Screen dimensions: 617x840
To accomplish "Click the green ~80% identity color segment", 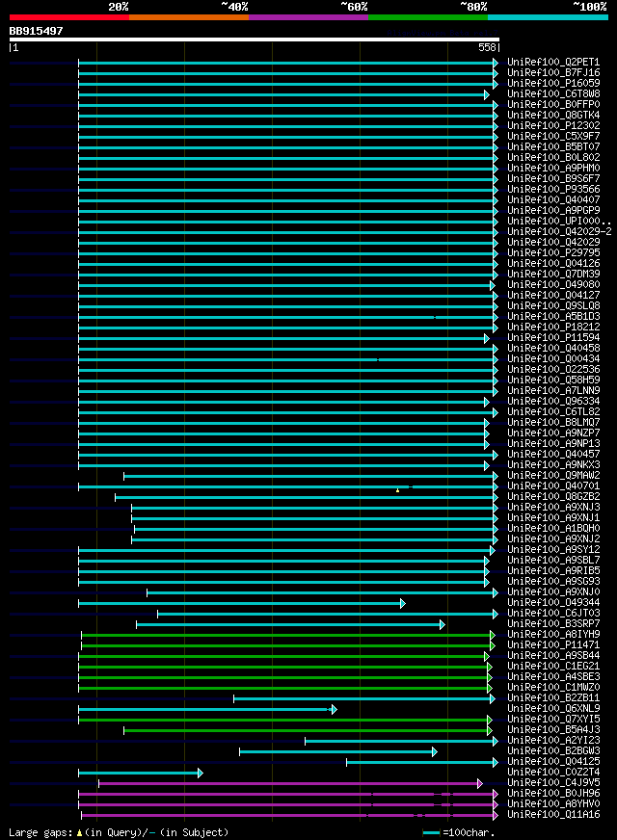I will [428, 17].
